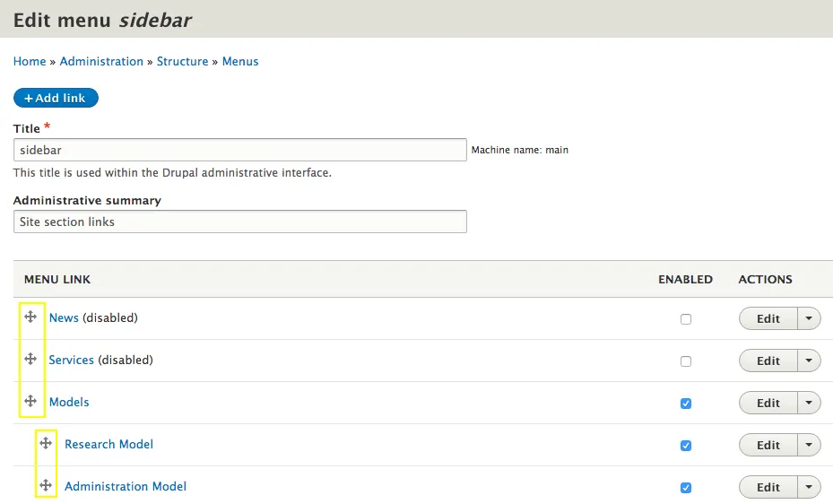Open the News menu link
The height and width of the screenshot is (504, 833).
click(64, 317)
